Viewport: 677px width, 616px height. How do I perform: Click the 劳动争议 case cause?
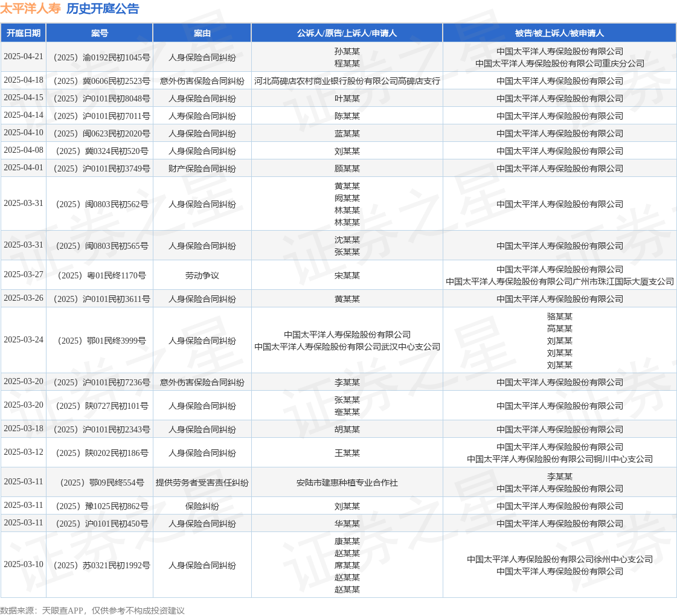click(202, 275)
